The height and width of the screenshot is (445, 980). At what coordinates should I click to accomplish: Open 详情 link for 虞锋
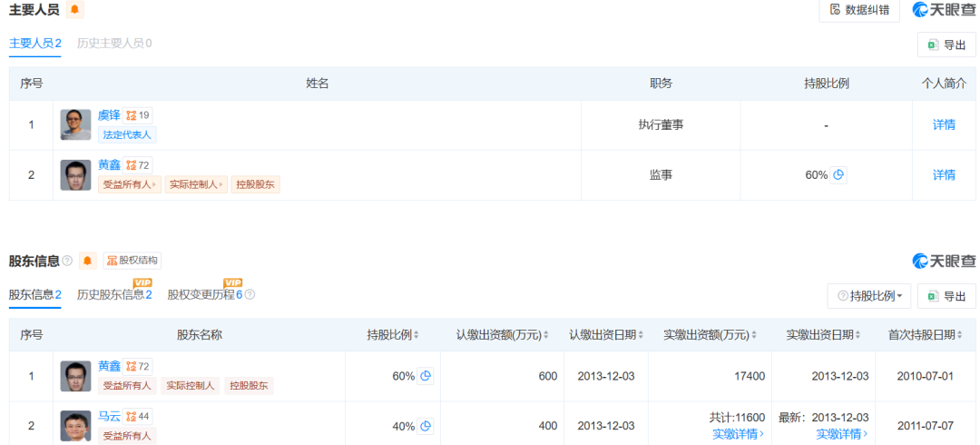[x=944, y=124]
